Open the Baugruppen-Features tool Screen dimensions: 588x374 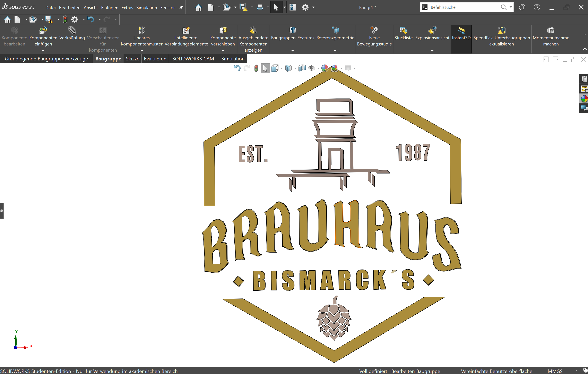[293, 33]
